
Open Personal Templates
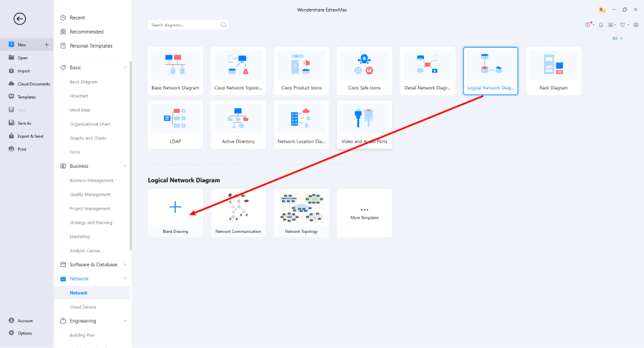click(92, 46)
